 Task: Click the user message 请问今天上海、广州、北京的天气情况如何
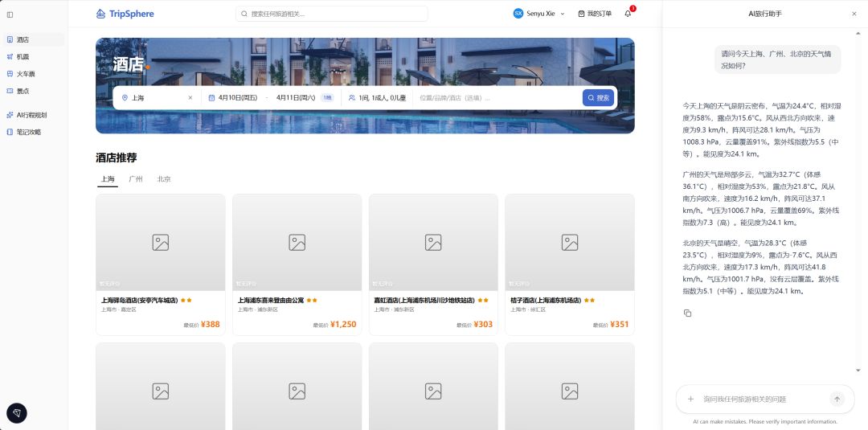[x=777, y=59]
